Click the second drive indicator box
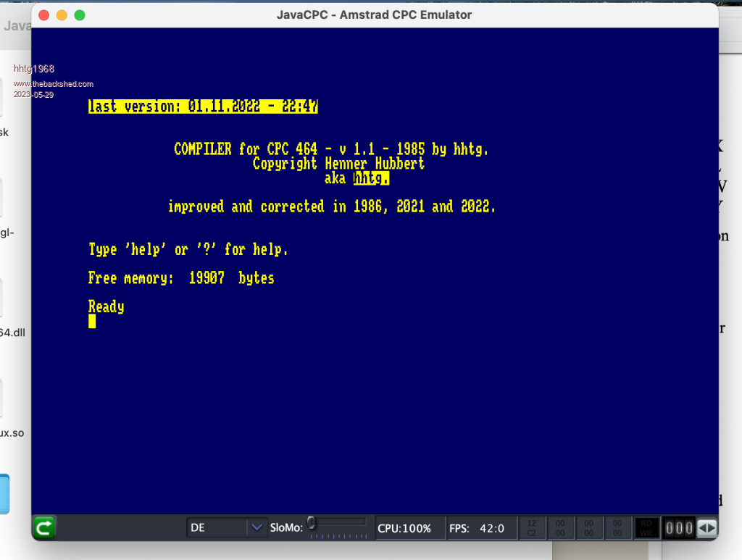 [x=560, y=528]
